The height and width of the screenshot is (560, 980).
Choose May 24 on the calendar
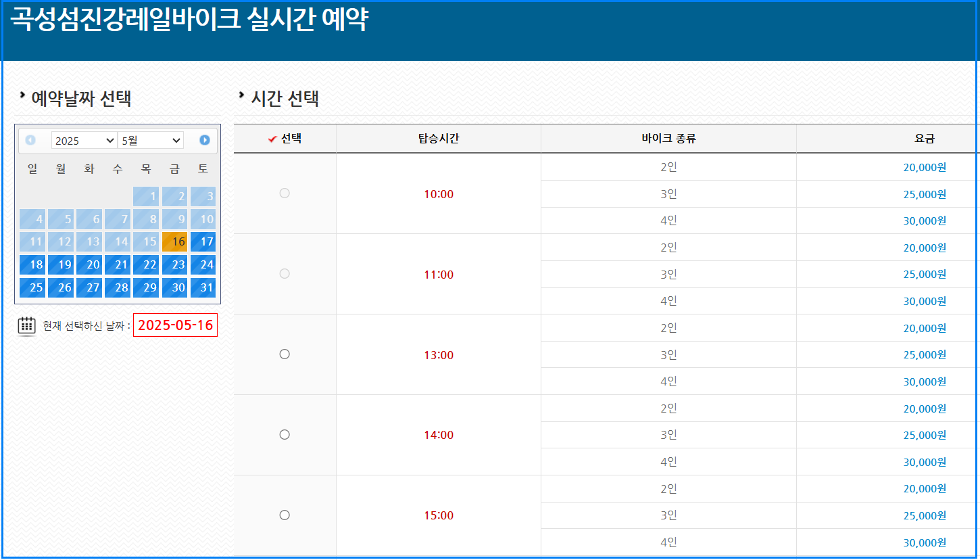203,264
